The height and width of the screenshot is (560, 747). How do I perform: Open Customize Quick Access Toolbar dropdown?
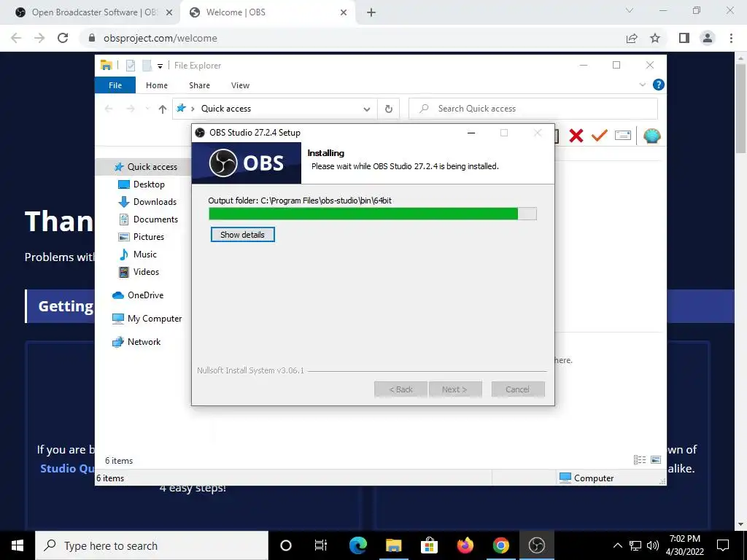pyautogui.click(x=160, y=66)
